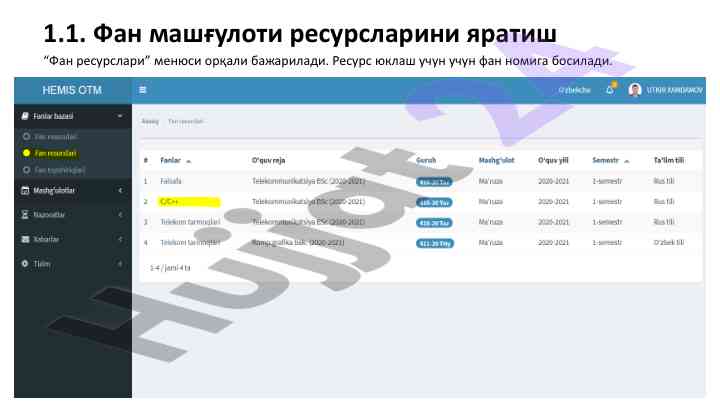The image size is (720, 405).
Task: Click Rus tili in the Falsafa row
Action: coord(664,181)
